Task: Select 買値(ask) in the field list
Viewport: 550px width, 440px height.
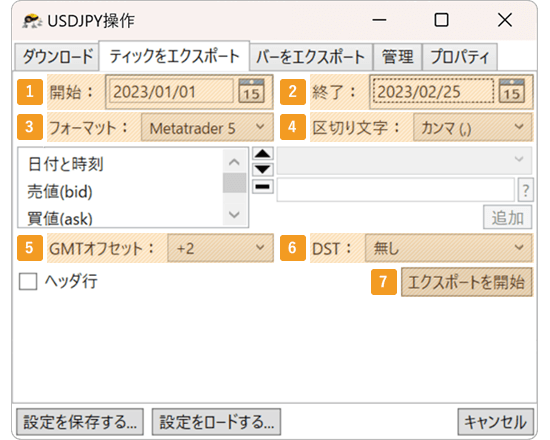Action: [x=60, y=219]
